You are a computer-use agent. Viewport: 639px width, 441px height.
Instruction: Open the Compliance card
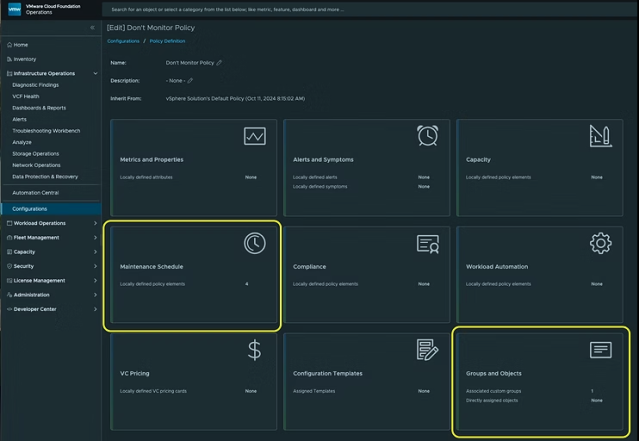(367, 275)
